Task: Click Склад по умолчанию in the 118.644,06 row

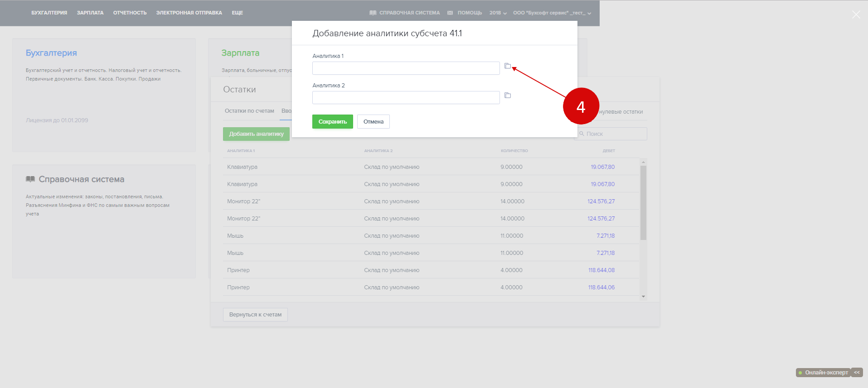Action: click(392, 287)
